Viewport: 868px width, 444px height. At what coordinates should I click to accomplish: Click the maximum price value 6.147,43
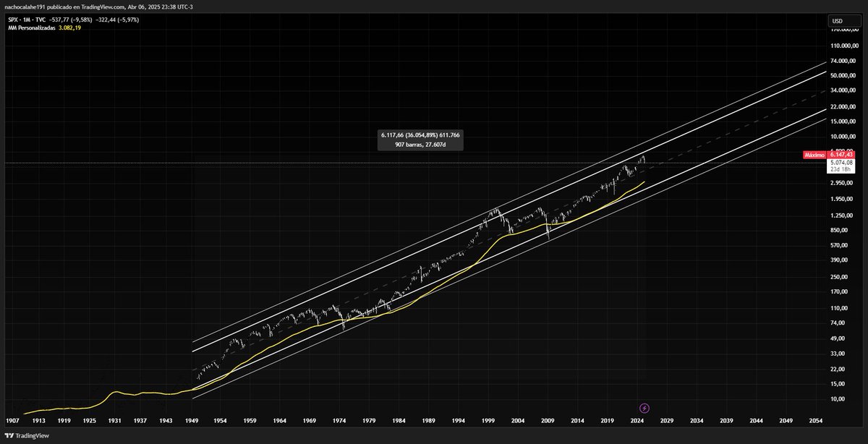[x=841, y=155]
